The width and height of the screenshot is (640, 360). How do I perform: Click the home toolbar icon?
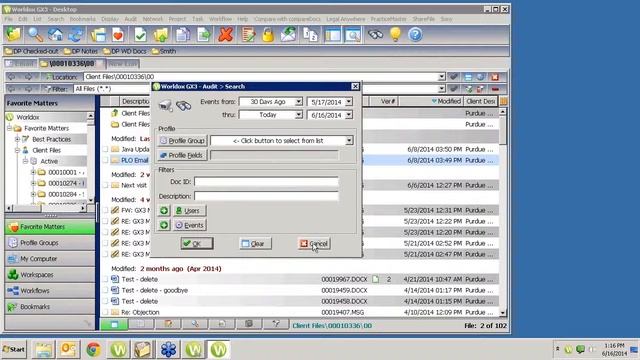[x=55, y=35]
